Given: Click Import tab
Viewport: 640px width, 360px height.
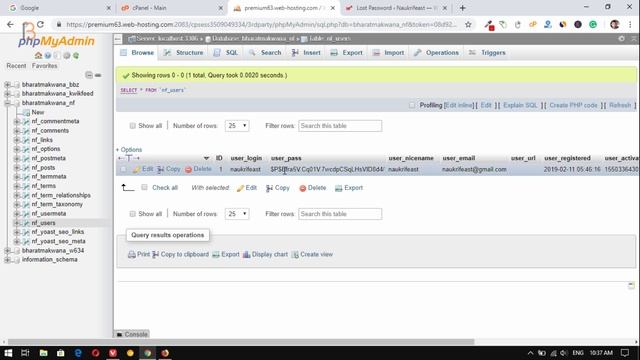Looking at the screenshot, I should pos(388,53).
